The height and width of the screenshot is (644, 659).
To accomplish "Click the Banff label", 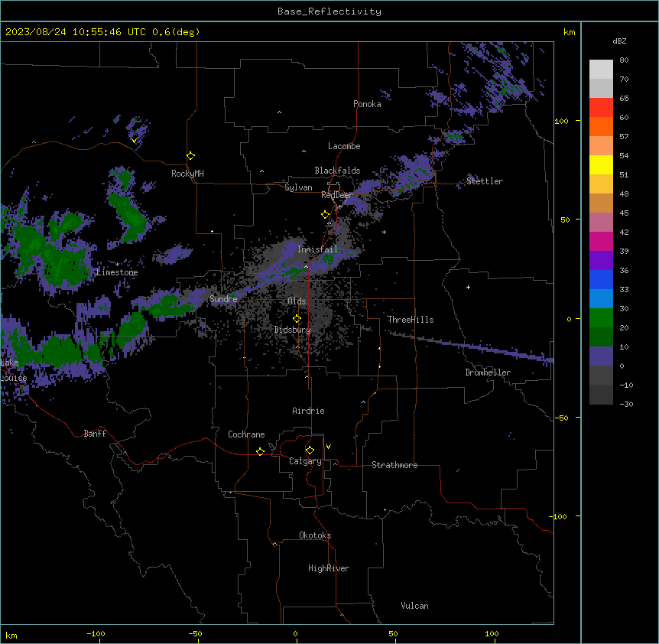I will (x=95, y=434).
